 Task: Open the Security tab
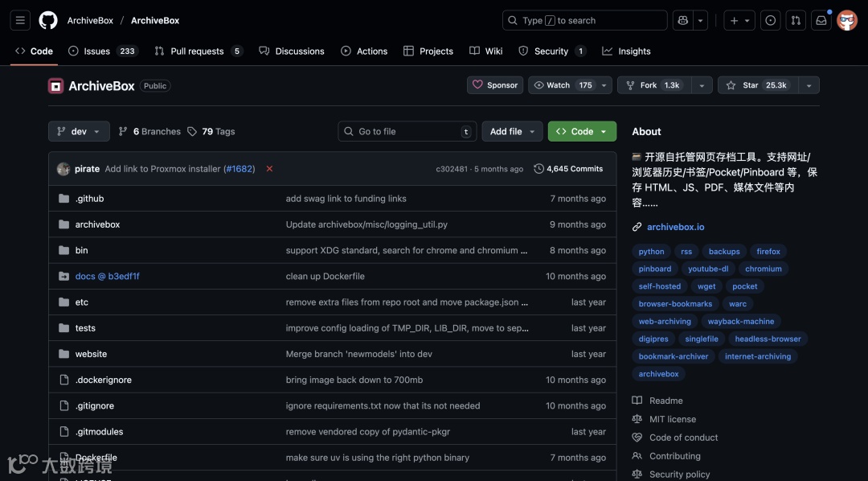point(552,51)
